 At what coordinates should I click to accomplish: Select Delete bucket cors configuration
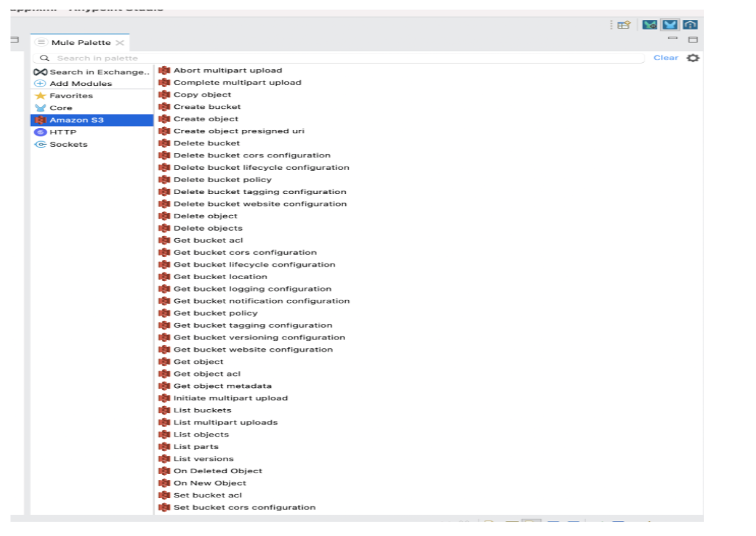pyautogui.click(x=252, y=155)
